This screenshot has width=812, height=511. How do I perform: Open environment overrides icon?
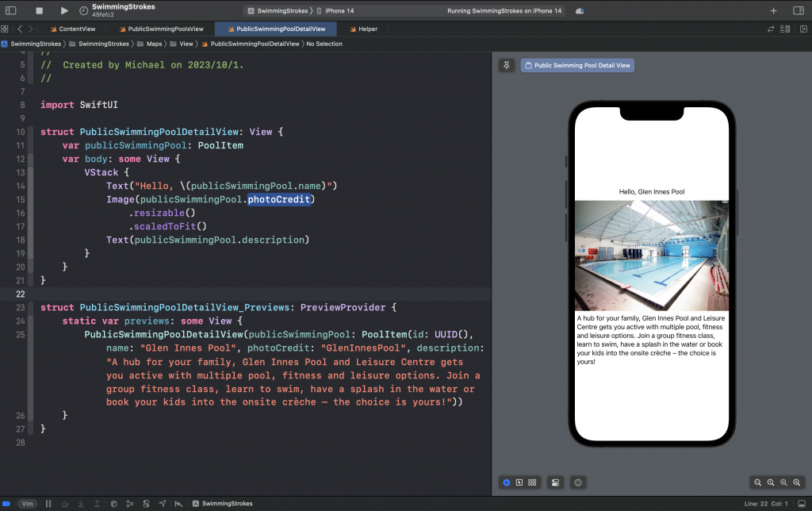pos(146,504)
